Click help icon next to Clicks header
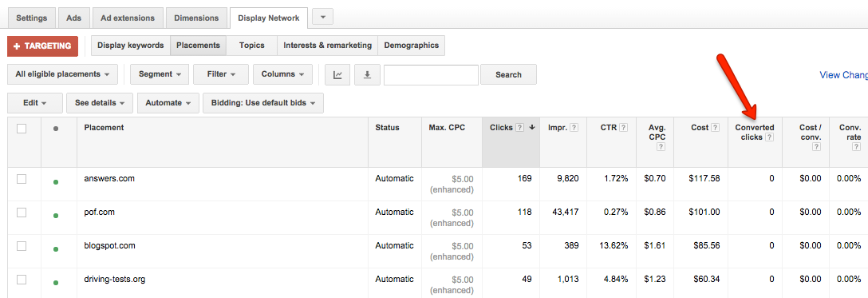 point(520,127)
